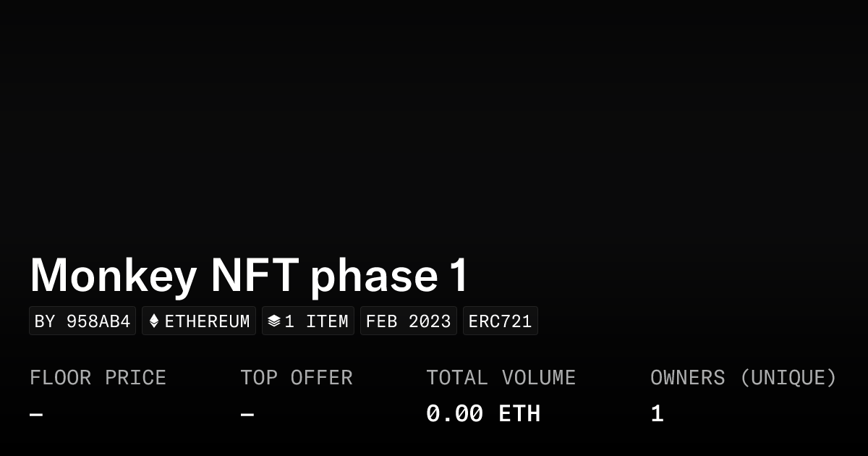Click the dash value under Floor Price

point(36,415)
